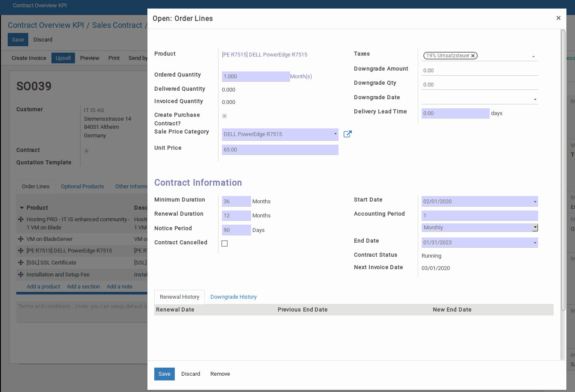Click Month(s) unit of measure link
The width and height of the screenshot is (575, 392).
point(301,77)
